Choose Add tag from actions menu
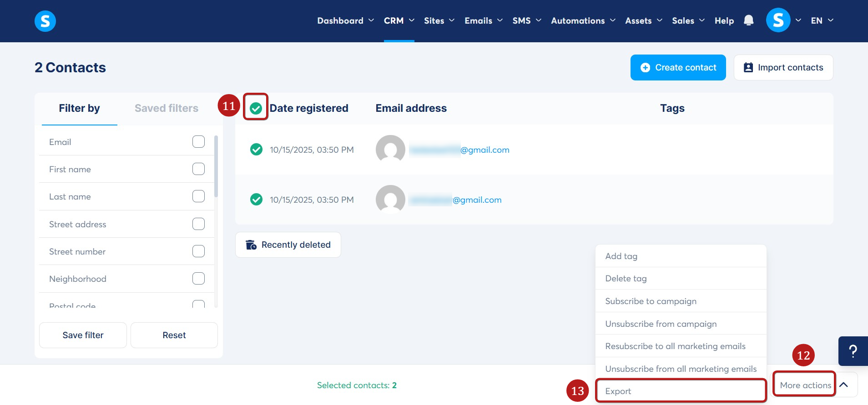868x405 pixels. pos(681,256)
